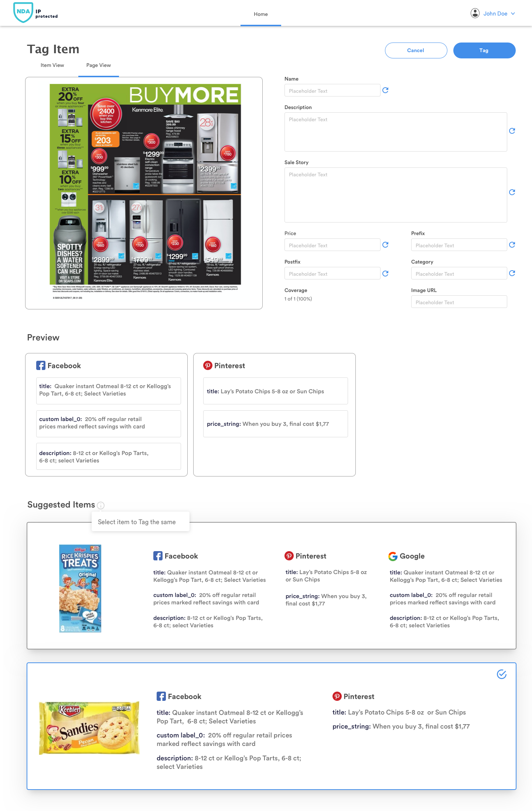Refresh the Category field
Image resolution: width=532 pixels, height=811 pixels.
[512, 273]
